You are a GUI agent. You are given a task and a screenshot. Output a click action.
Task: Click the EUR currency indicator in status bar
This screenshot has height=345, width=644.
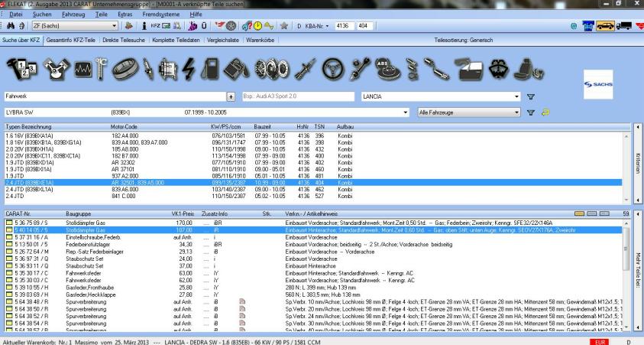[x=600, y=342]
